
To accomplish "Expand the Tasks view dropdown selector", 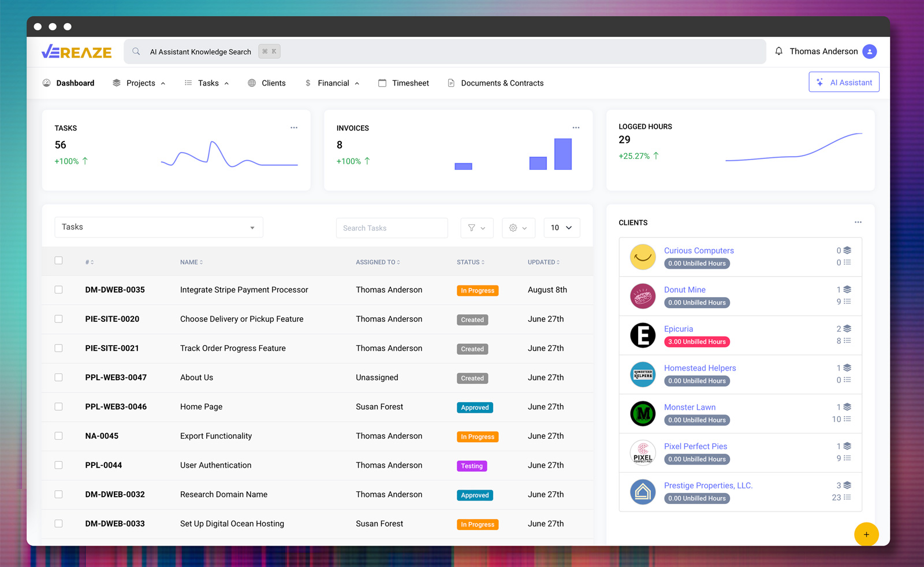I will [159, 227].
